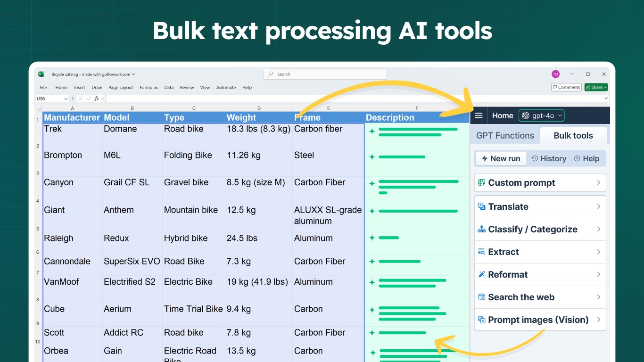Image resolution: width=644 pixels, height=362 pixels.
Task: Click the Reformat wand icon
Action: point(481,274)
